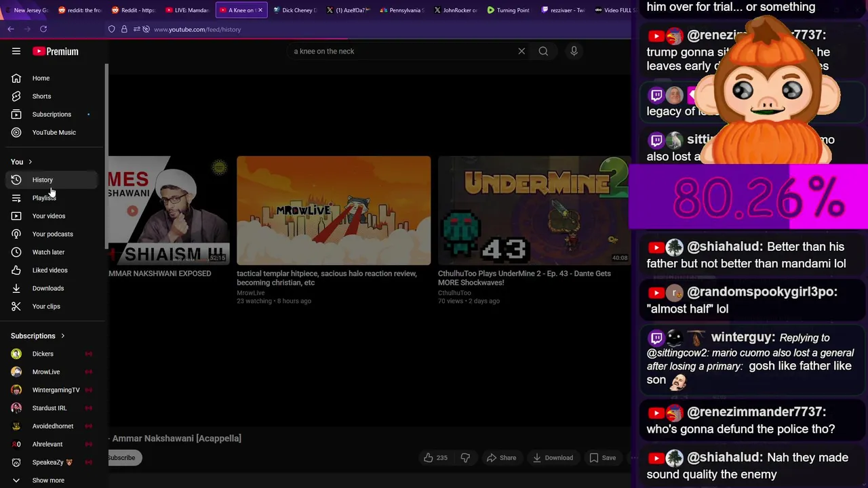868x488 pixels.
Task: Open Playlists in the sidebar
Action: coord(53,198)
